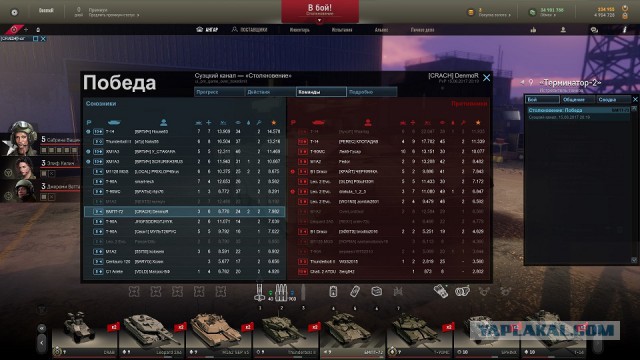This screenshot has height=360, width=640.
Task: Open the info icon in top bar
Action: [624, 30]
